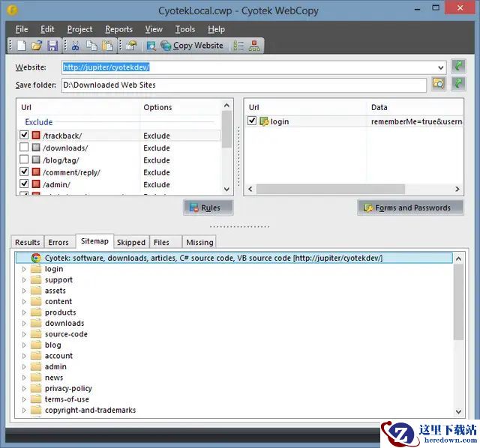Click the Rules button
The width and height of the screenshot is (480, 448).
click(208, 208)
